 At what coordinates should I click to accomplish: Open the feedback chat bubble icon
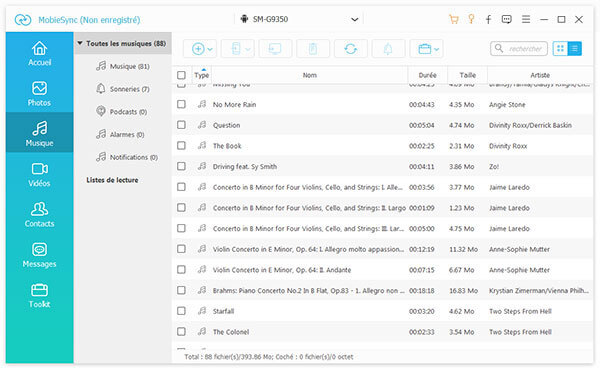point(507,19)
